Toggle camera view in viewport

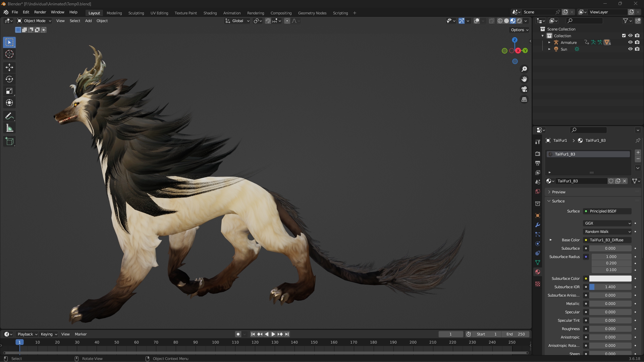pyautogui.click(x=524, y=89)
